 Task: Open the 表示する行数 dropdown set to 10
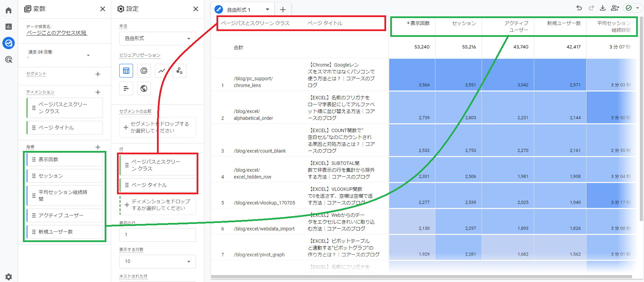coord(157,261)
